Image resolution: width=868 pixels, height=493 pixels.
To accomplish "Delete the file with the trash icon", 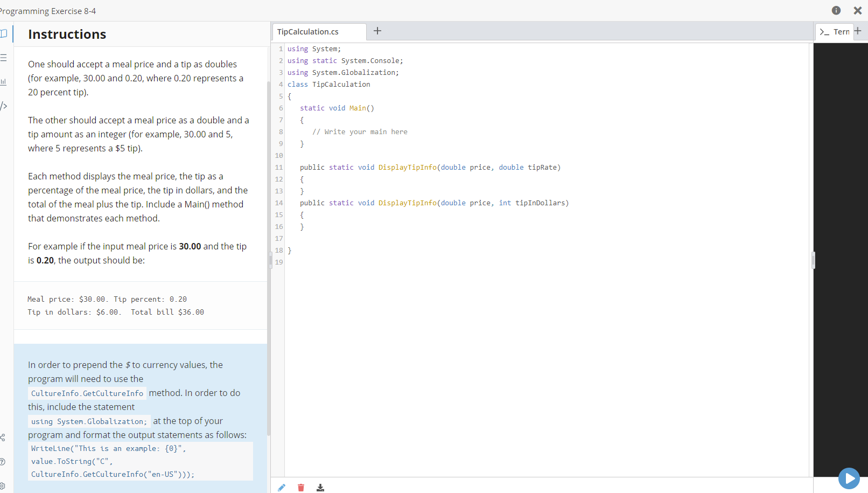I will [301, 487].
